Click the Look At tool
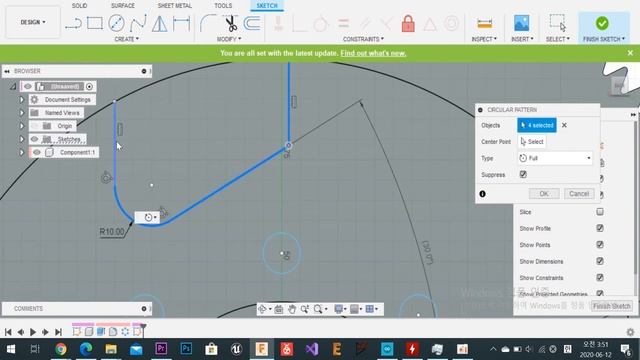Image resolution: width=640 pixels, height=360 pixels. click(279, 309)
